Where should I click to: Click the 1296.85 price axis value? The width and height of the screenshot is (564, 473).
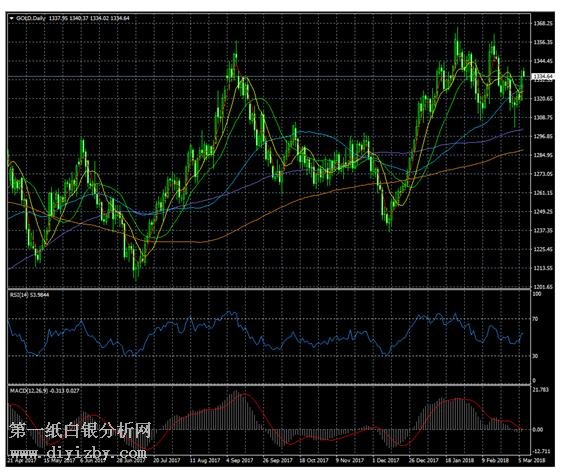tap(543, 136)
